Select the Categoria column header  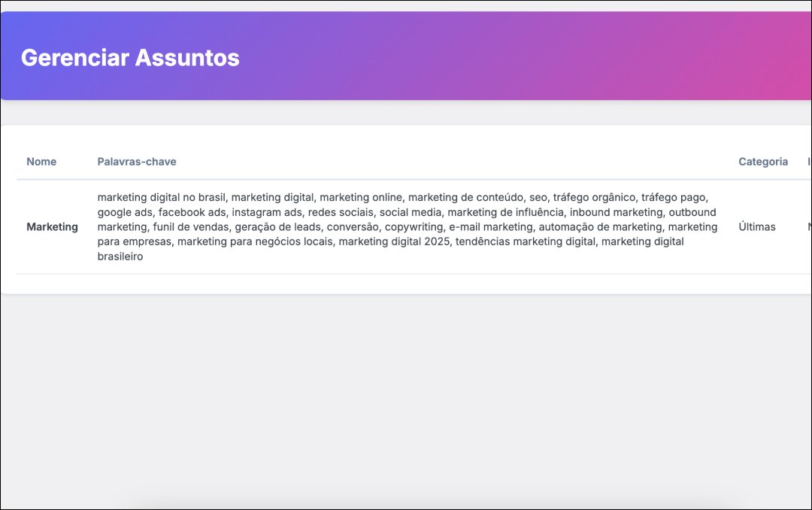[763, 162]
